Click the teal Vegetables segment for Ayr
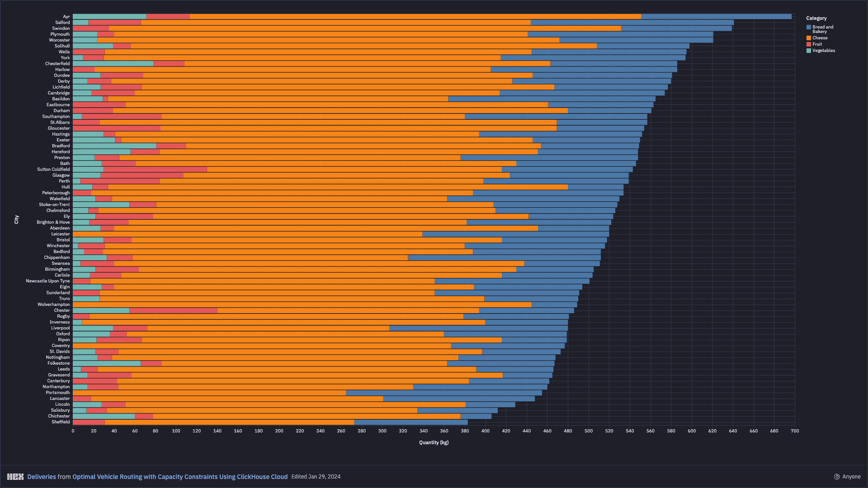Image resolution: width=868 pixels, height=488 pixels. [x=109, y=17]
